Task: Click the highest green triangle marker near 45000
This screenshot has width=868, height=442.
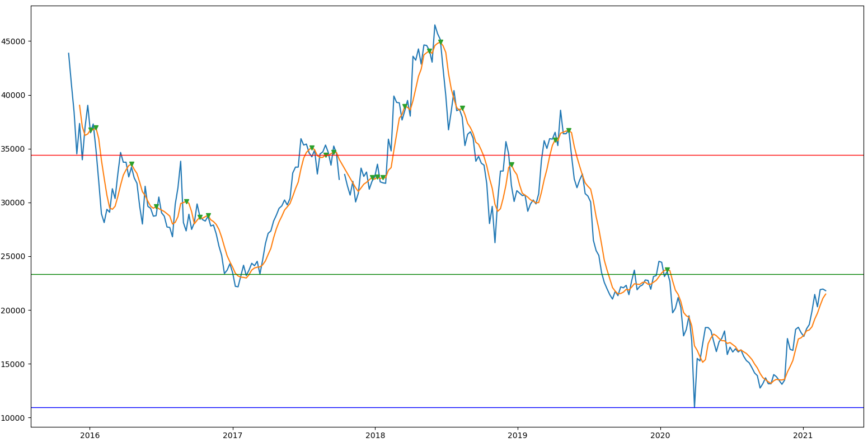Action: tap(440, 42)
